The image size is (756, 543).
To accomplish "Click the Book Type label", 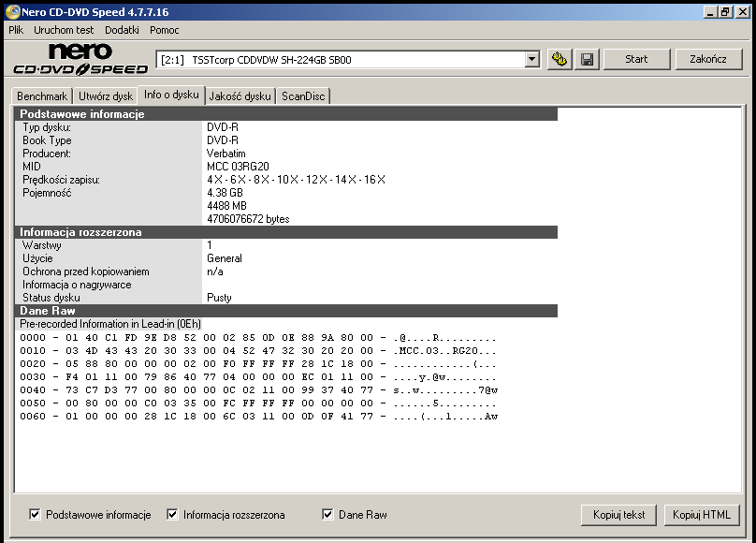I will click(x=47, y=140).
